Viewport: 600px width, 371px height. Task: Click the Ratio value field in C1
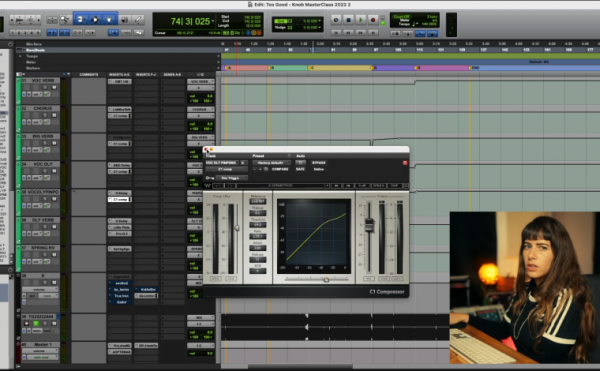[x=258, y=236]
